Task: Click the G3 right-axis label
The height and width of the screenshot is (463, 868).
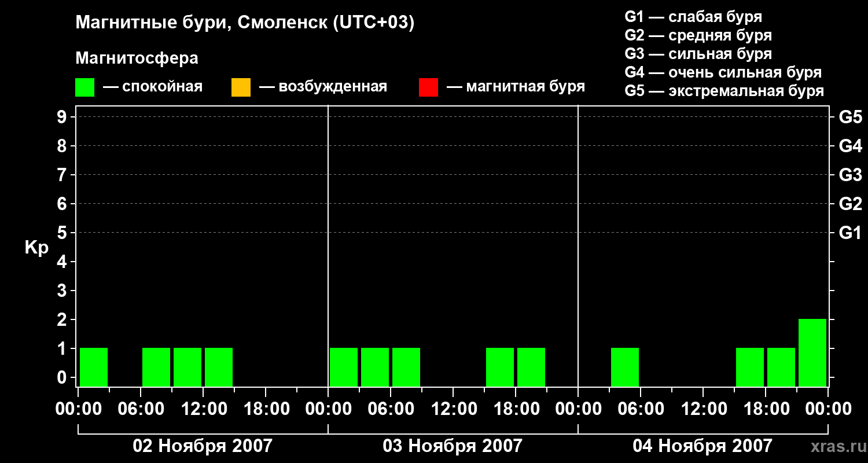Action: pyautogui.click(x=850, y=175)
